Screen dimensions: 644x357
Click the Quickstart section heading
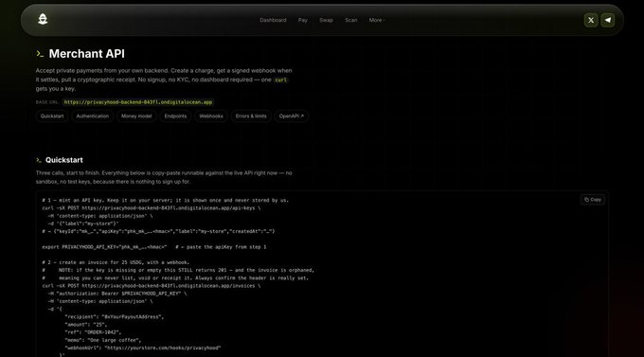point(64,160)
